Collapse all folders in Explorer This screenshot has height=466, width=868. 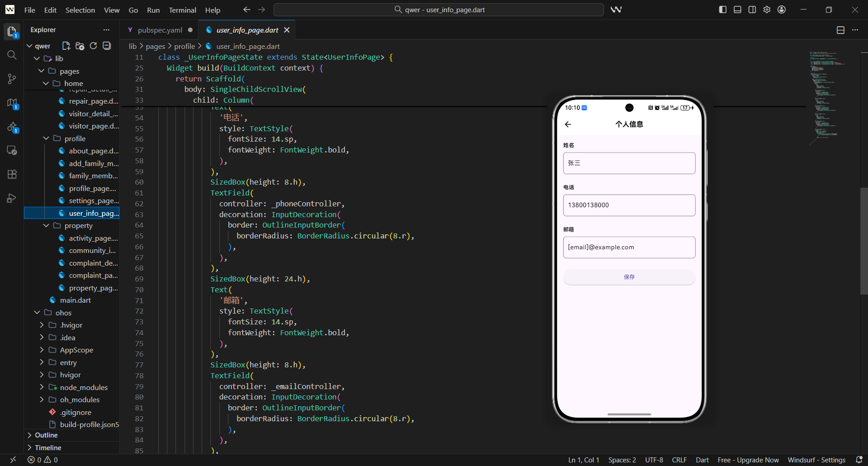click(x=107, y=46)
